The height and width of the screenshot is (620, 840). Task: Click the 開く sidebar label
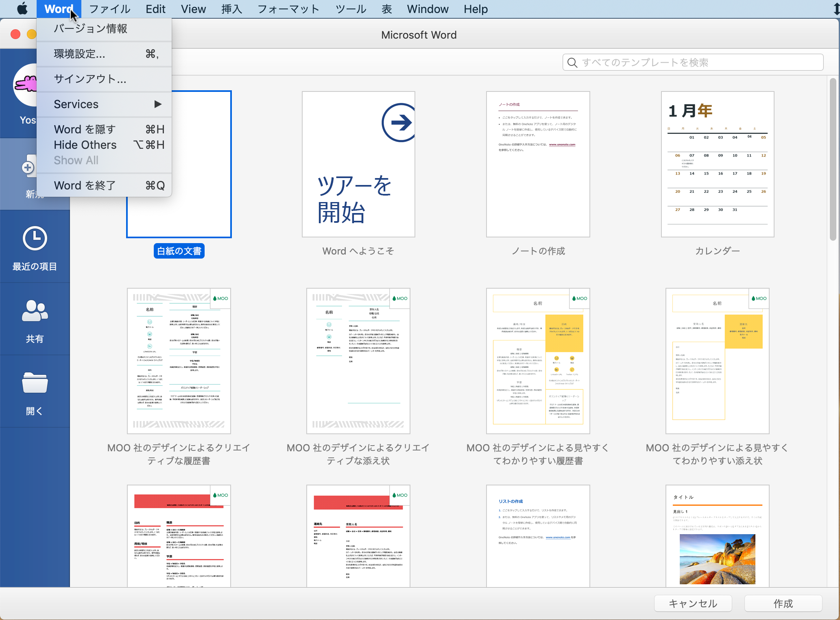[35, 411]
